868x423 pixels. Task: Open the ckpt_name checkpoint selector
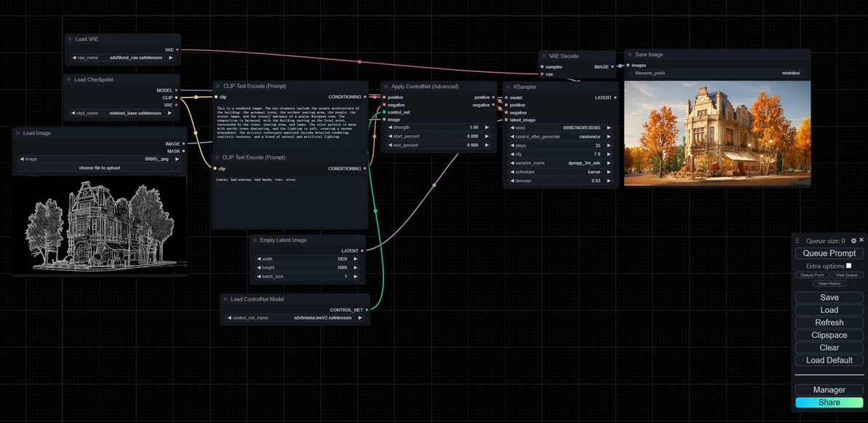[x=122, y=113]
